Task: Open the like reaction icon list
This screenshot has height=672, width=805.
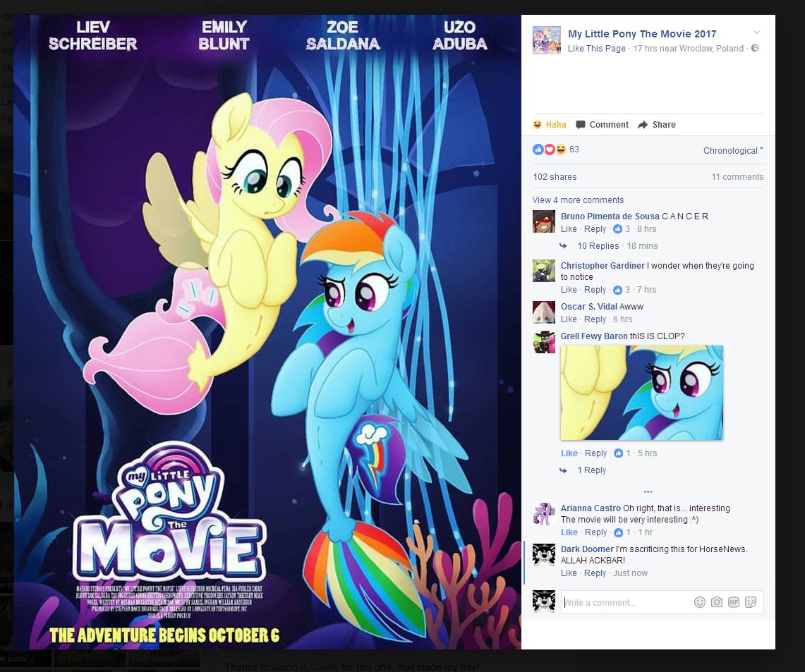Action: 538,149
